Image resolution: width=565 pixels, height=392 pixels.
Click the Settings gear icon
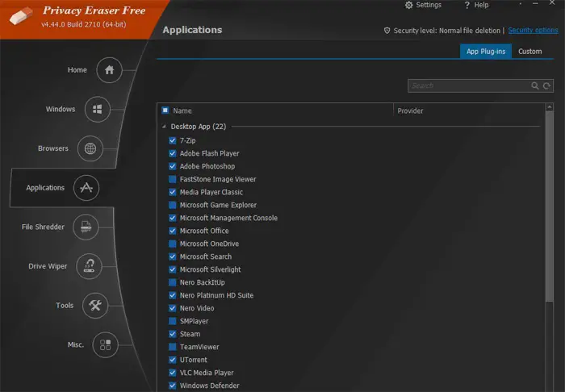pos(408,5)
